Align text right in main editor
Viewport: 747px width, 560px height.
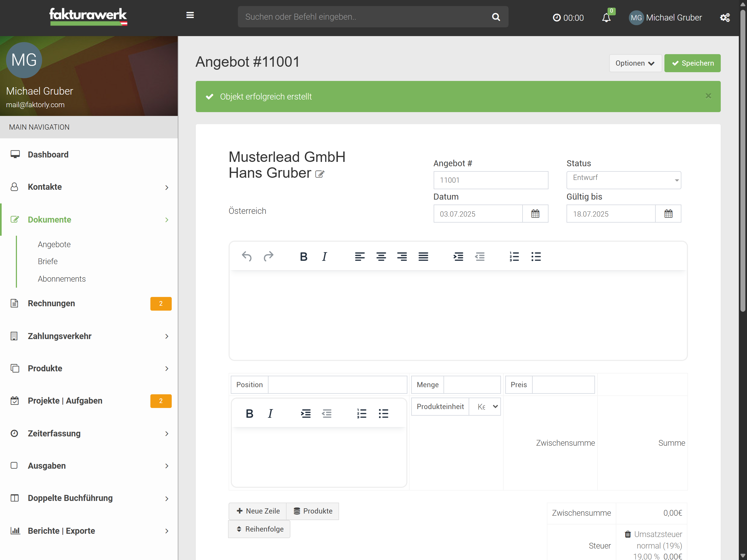coord(402,257)
